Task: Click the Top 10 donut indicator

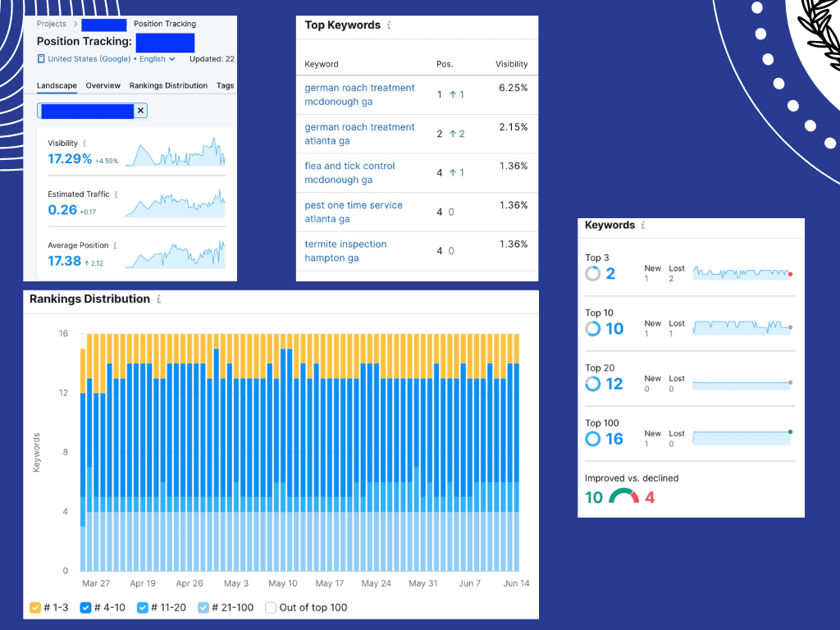Action: [x=592, y=328]
